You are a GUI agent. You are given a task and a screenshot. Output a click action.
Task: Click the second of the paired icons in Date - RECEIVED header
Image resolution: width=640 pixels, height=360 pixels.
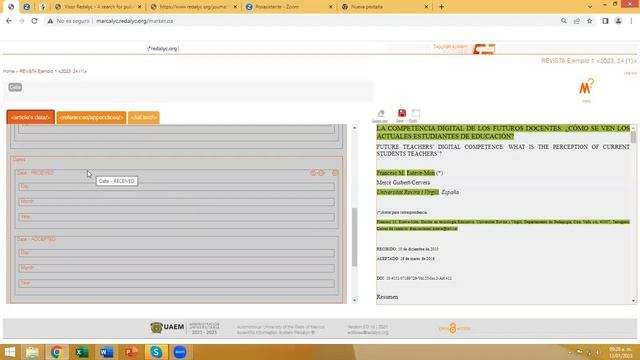pyautogui.click(x=321, y=173)
